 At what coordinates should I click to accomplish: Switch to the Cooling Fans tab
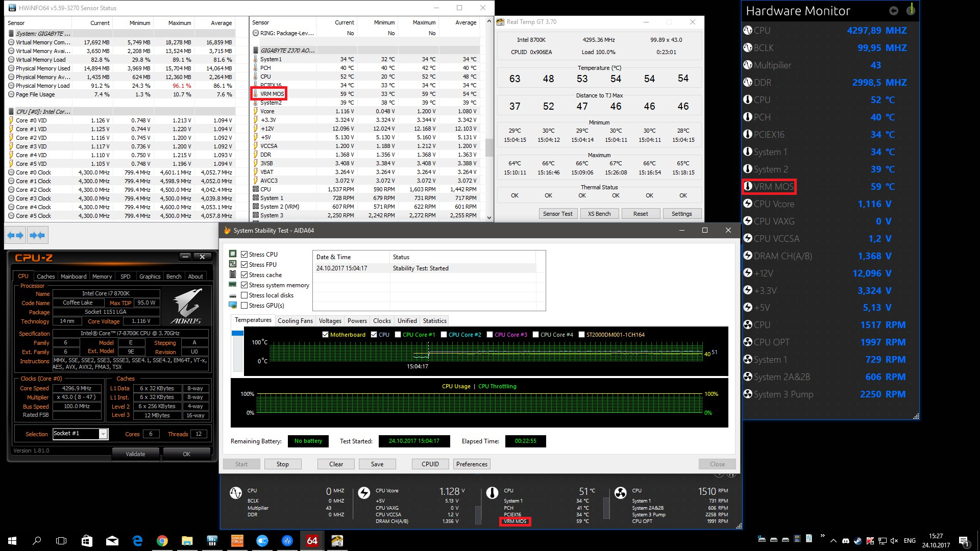coord(295,321)
